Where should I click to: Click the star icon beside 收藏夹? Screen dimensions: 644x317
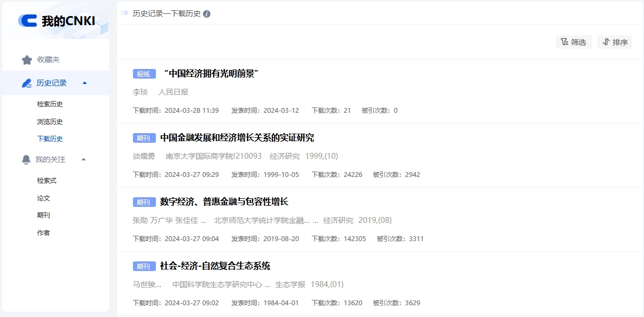coord(27,60)
